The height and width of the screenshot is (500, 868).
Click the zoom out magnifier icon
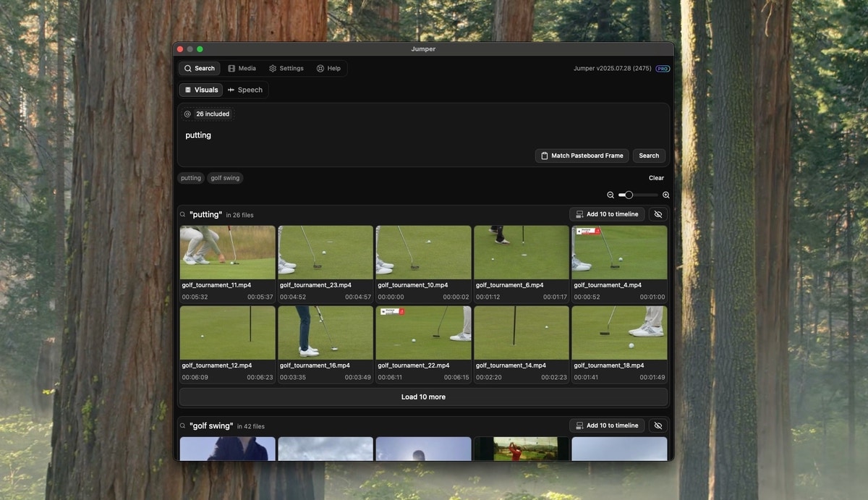pyautogui.click(x=610, y=195)
